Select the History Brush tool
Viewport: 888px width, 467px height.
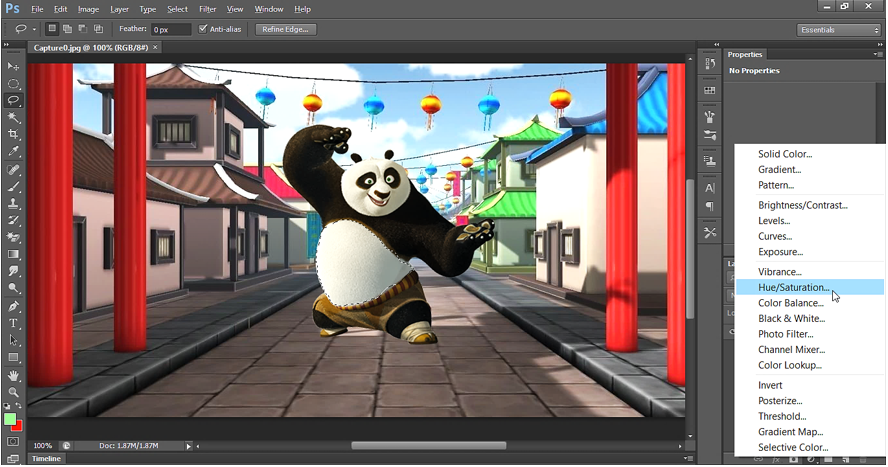pos(13,220)
